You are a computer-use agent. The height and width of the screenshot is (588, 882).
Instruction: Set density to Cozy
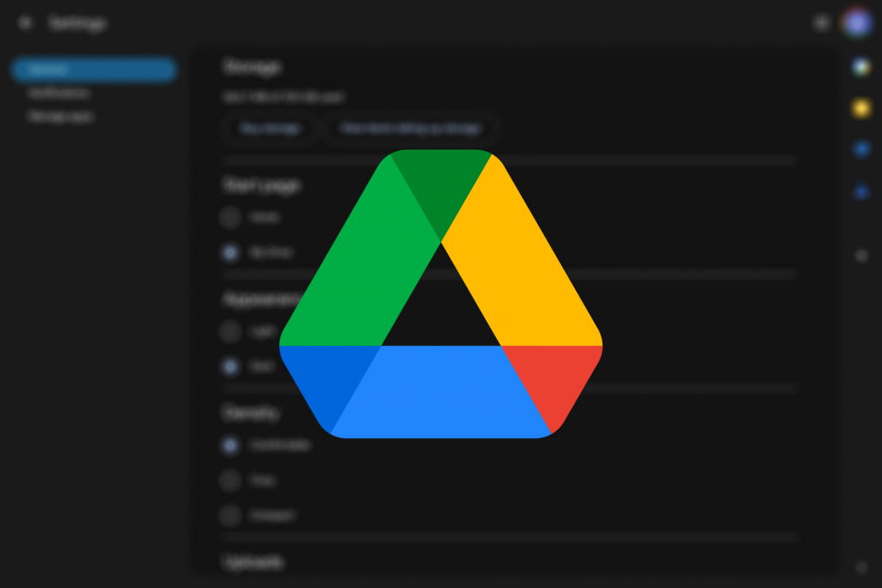(230, 480)
